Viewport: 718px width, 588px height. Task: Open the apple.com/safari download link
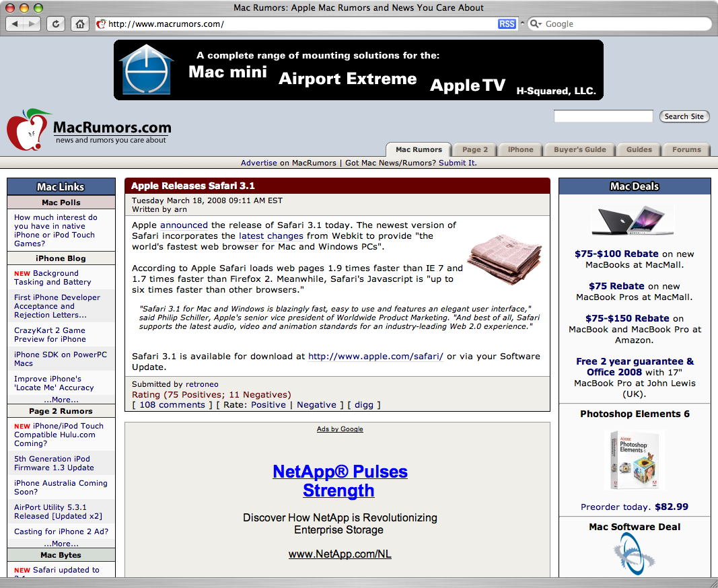point(375,357)
